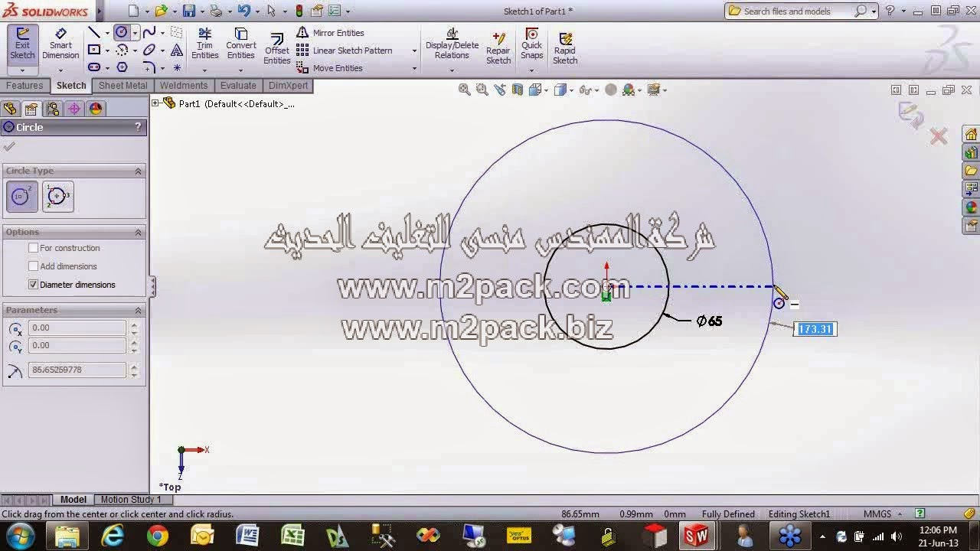Image resolution: width=980 pixels, height=551 pixels.
Task: Click Mirror Entities
Action: pyautogui.click(x=330, y=33)
